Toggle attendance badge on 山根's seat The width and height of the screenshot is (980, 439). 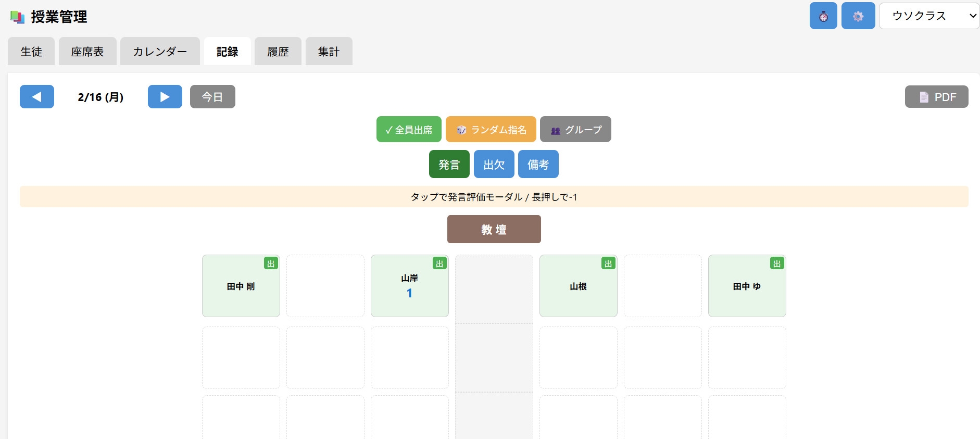click(608, 264)
